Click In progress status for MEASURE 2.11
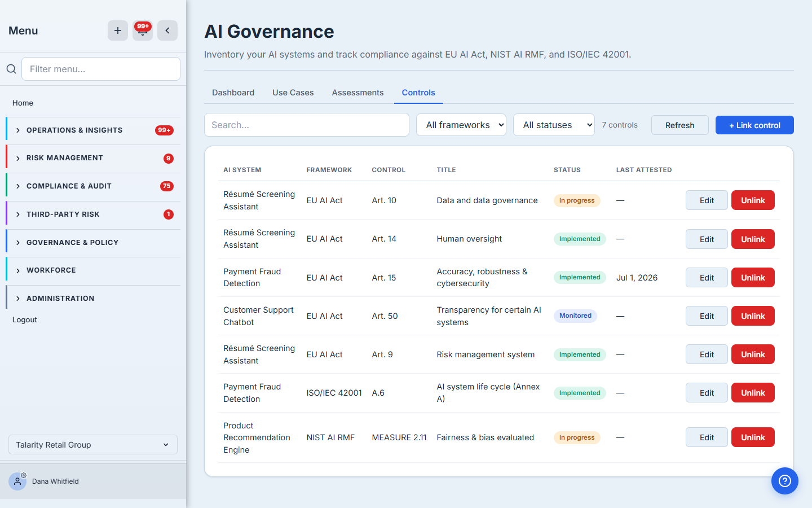This screenshot has width=812, height=508. [577, 437]
